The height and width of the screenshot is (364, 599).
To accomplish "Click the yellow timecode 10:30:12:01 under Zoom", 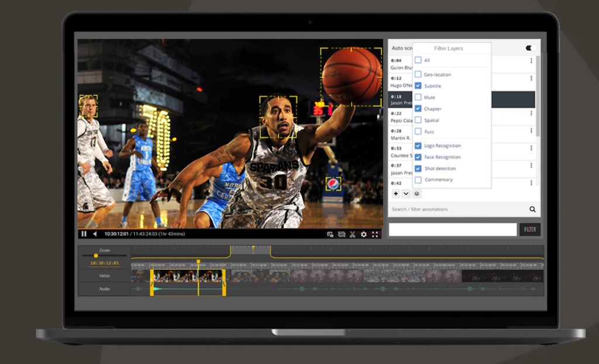I will click(104, 263).
